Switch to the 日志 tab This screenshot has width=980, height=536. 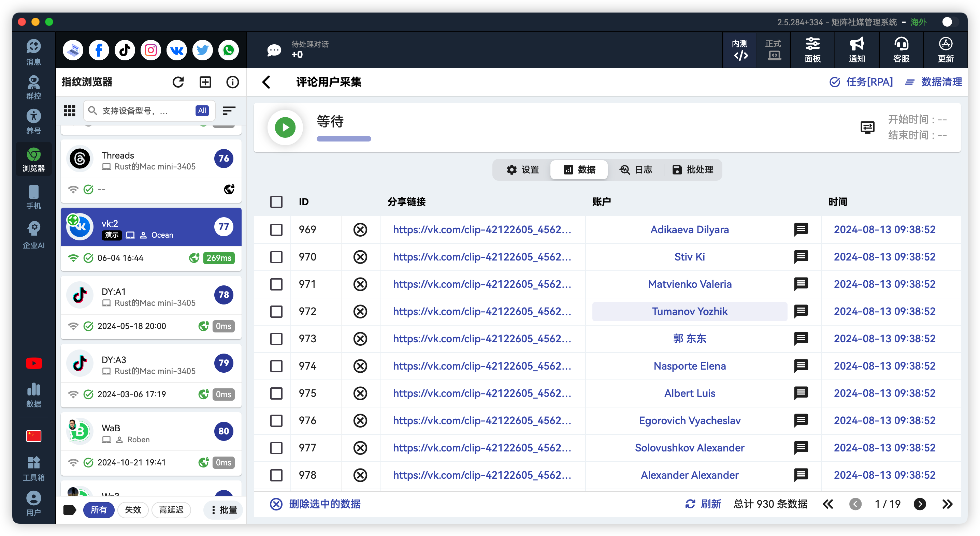[636, 169]
